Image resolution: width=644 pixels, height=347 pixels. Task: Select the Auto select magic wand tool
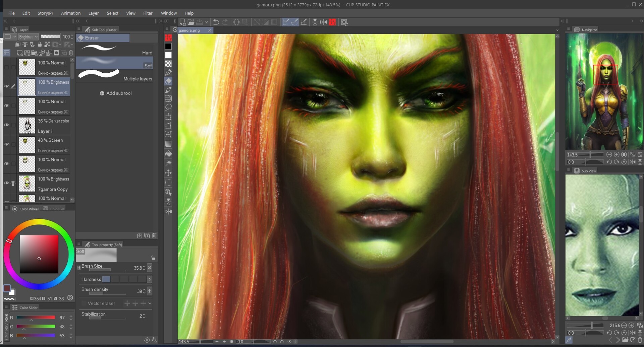pyautogui.click(x=168, y=163)
